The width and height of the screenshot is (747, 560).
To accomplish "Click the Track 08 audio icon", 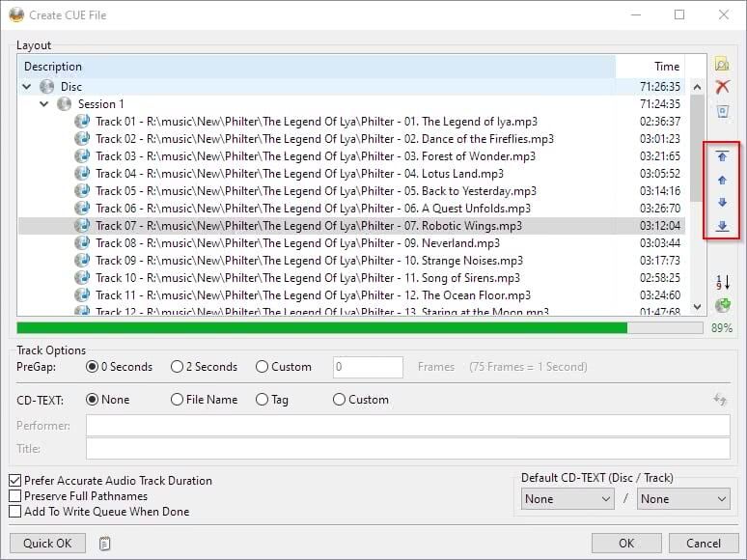I will pos(82,243).
